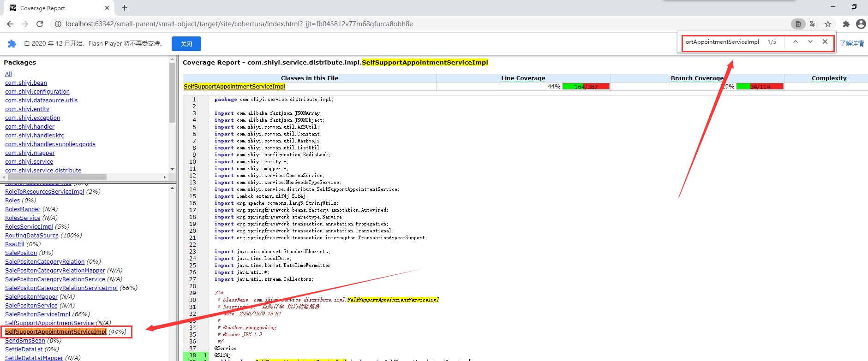This screenshot has height=361, width=868.
Task: Click the Branch Coverage progress bar
Action: (x=760, y=87)
